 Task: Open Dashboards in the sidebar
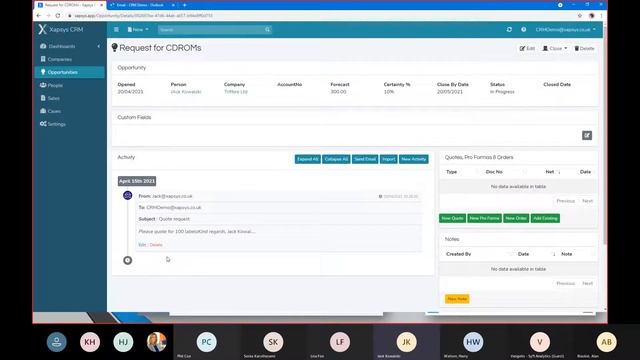click(61, 46)
